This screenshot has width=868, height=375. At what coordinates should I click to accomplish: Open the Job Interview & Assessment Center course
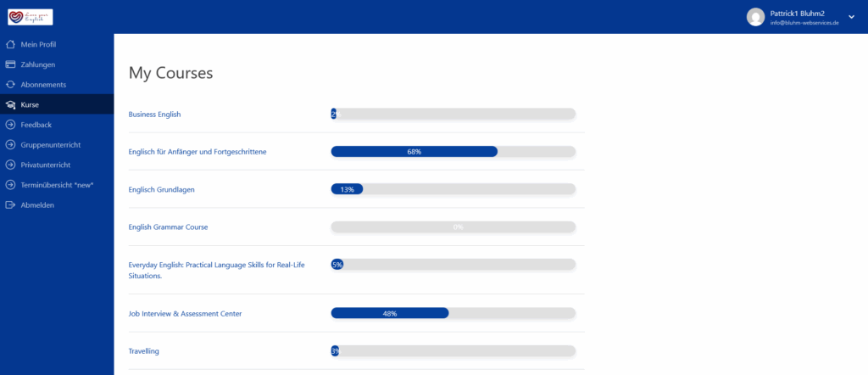tap(185, 314)
